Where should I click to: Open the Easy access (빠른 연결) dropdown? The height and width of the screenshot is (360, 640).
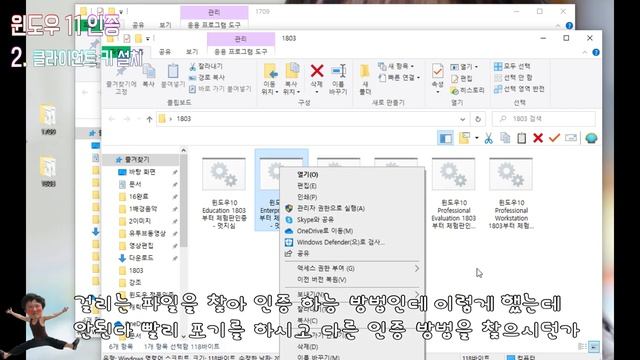399,78
